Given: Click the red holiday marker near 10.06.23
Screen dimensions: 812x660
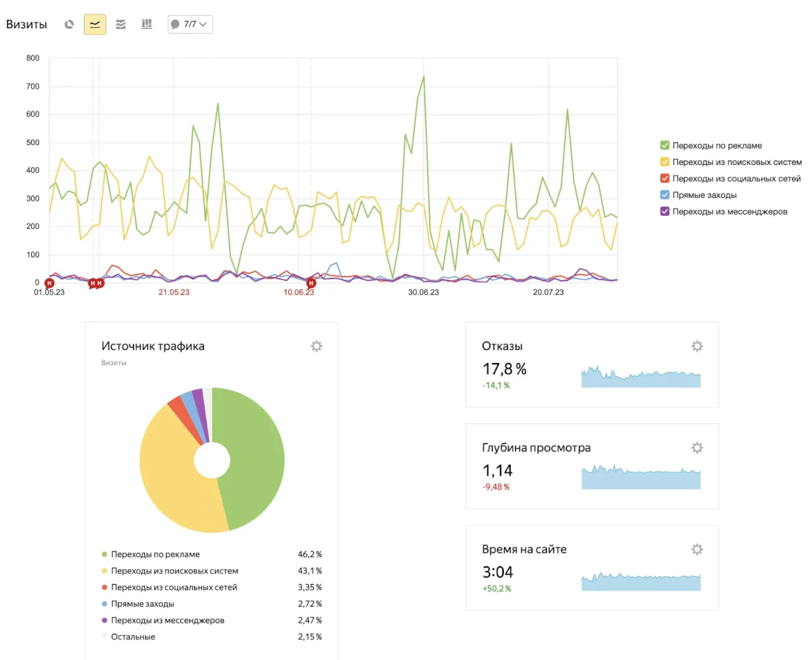Looking at the screenshot, I should [x=311, y=283].
